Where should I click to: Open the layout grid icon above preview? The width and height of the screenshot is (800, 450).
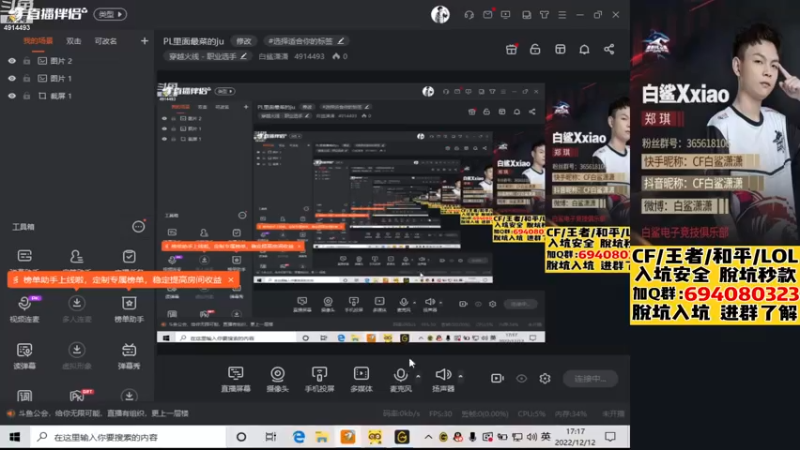560,49
